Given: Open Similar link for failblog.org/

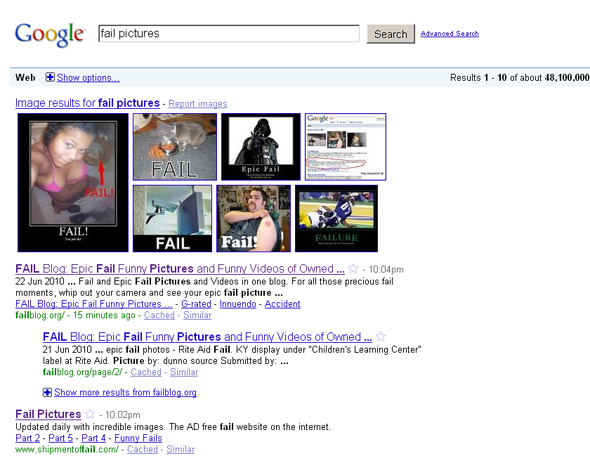Looking at the screenshot, I should 197,315.
